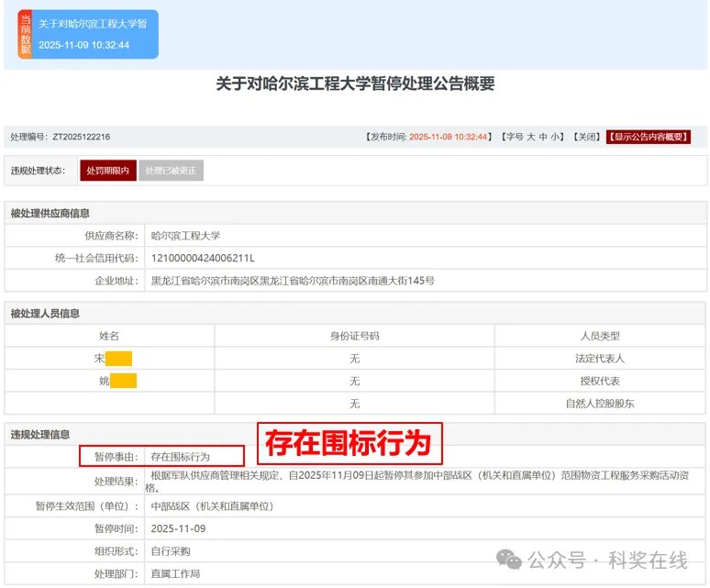710x588 pixels.
Task: Click credit code 12100000424006211L
Action: point(203,258)
